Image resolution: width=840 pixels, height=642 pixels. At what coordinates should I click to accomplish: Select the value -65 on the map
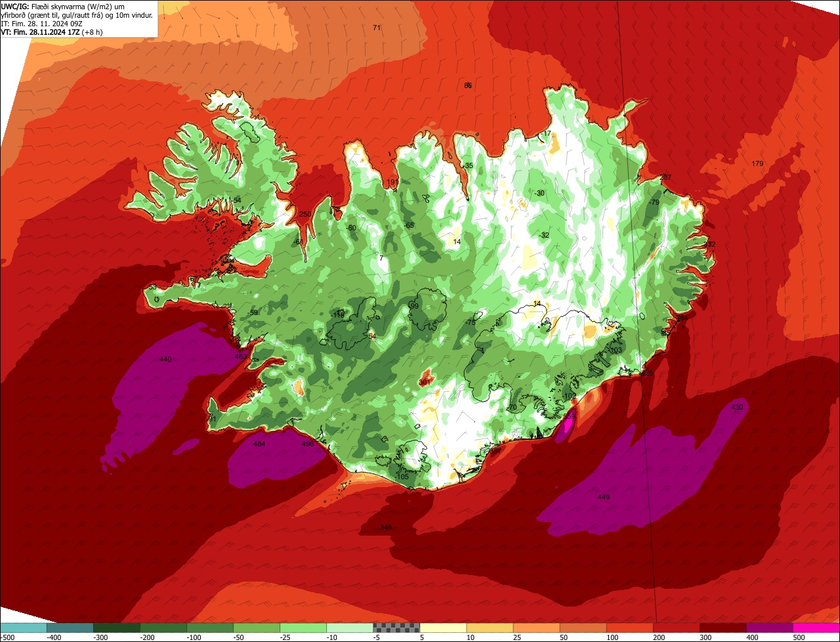coord(409,225)
